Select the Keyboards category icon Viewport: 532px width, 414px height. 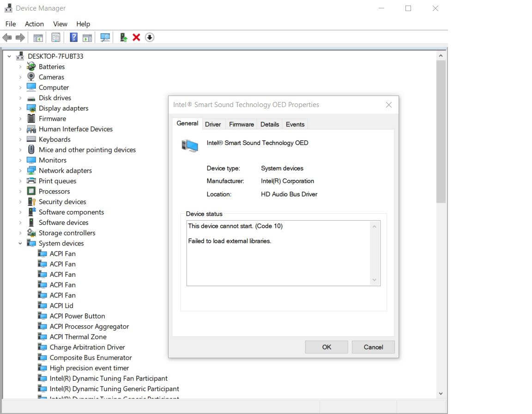[x=31, y=139]
